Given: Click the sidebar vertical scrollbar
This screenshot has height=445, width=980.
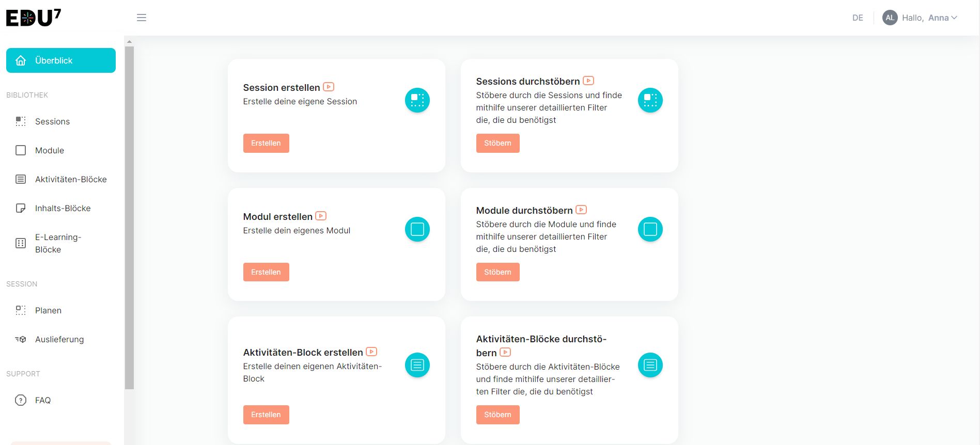Looking at the screenshot, I should coord(129,217).
